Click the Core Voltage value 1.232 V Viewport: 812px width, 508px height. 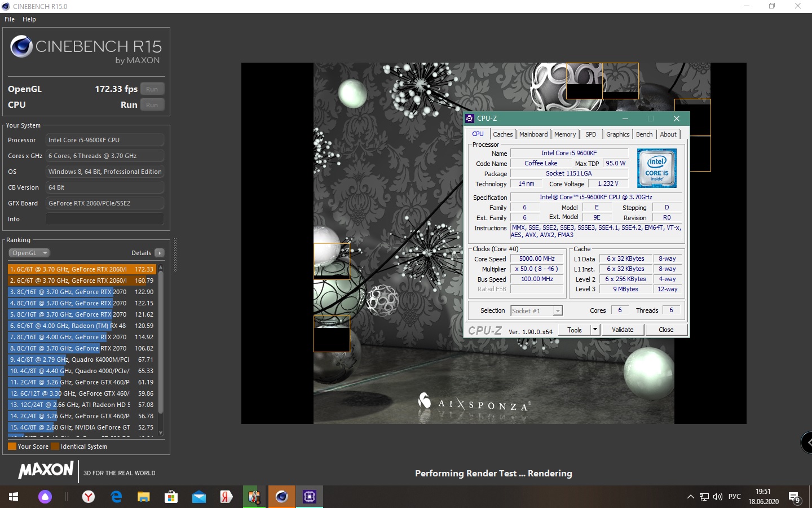point(608,184)
